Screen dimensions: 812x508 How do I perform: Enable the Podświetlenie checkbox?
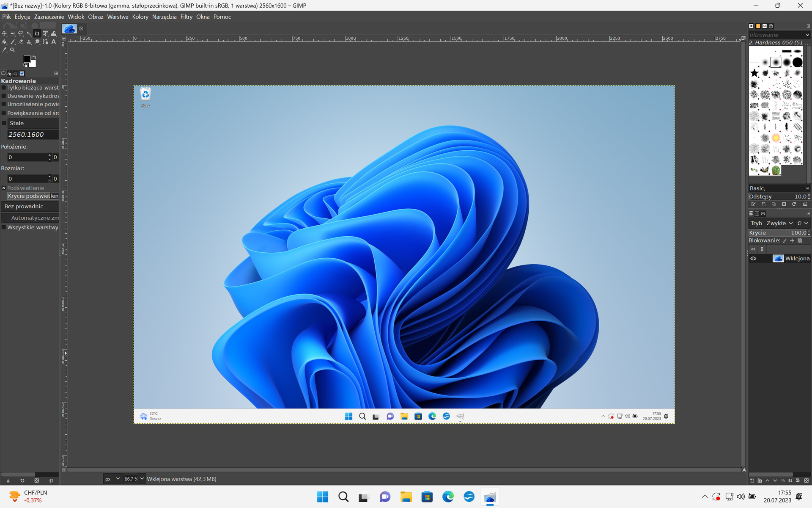3,188
